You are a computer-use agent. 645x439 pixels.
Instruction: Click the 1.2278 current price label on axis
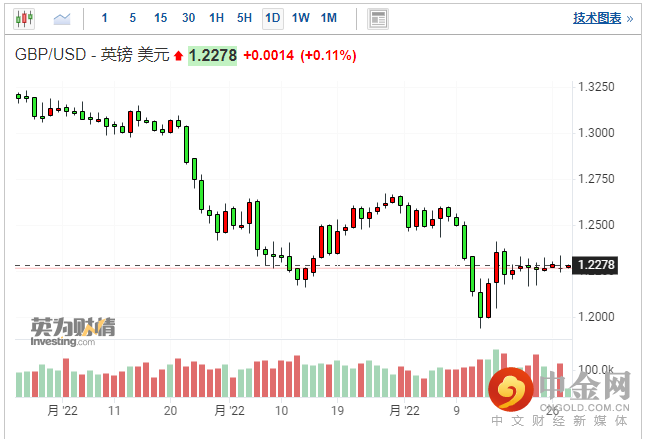point(595,265)
